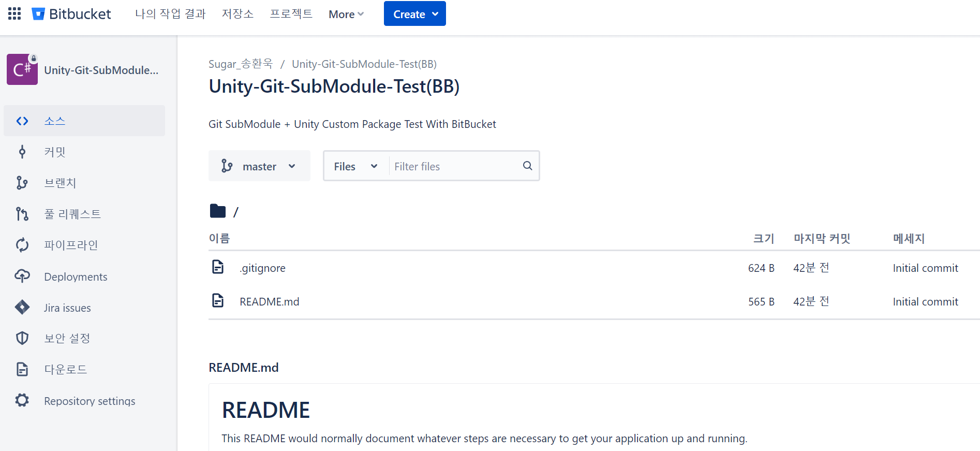Click Sugar_송환욱 breadcrumb link

[241, 64]
